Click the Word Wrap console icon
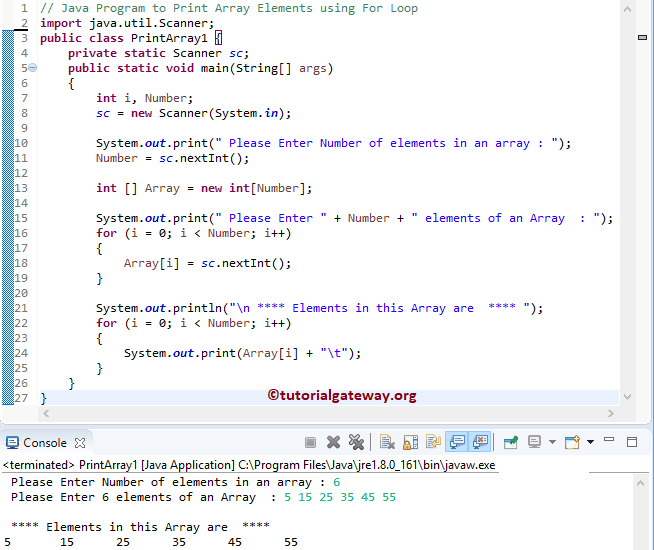Image resolution: width=654 pixels, height=550 pixels. 433,442
